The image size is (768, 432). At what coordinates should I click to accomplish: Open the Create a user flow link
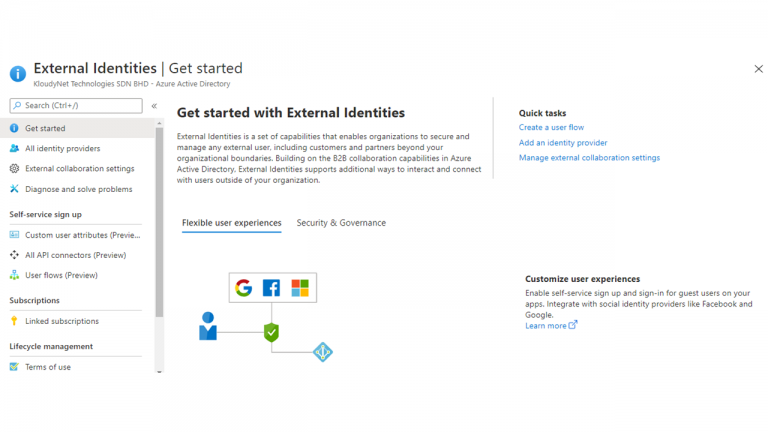[551, 128]
